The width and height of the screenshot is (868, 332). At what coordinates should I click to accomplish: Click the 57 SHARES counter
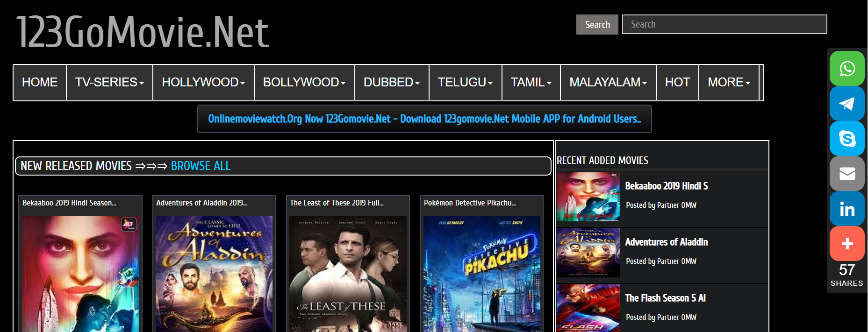pos(846,275)
